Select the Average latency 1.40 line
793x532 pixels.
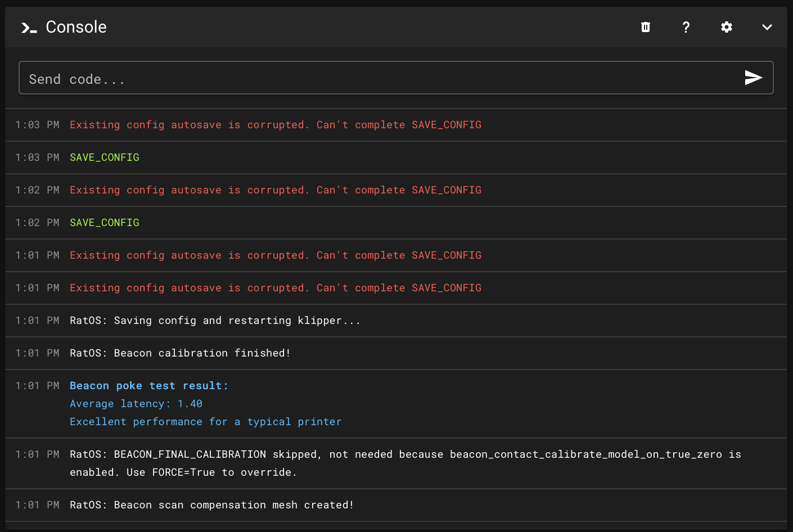pos(136,403)
